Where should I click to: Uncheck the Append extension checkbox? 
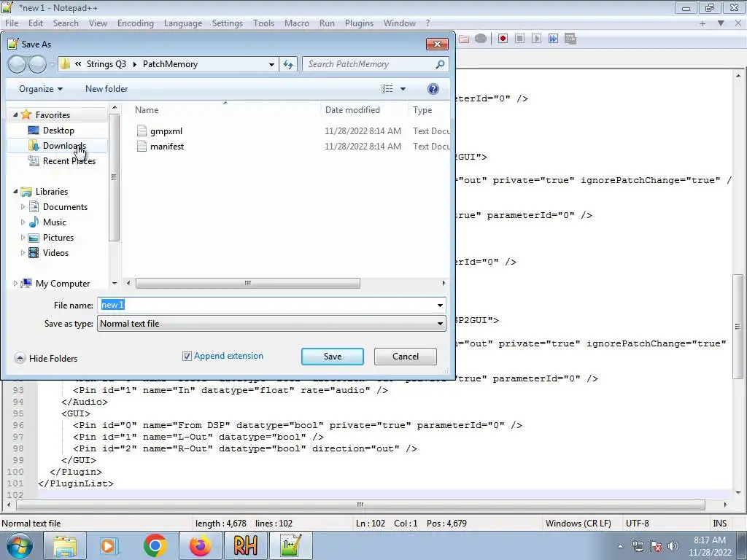[187, 356]
